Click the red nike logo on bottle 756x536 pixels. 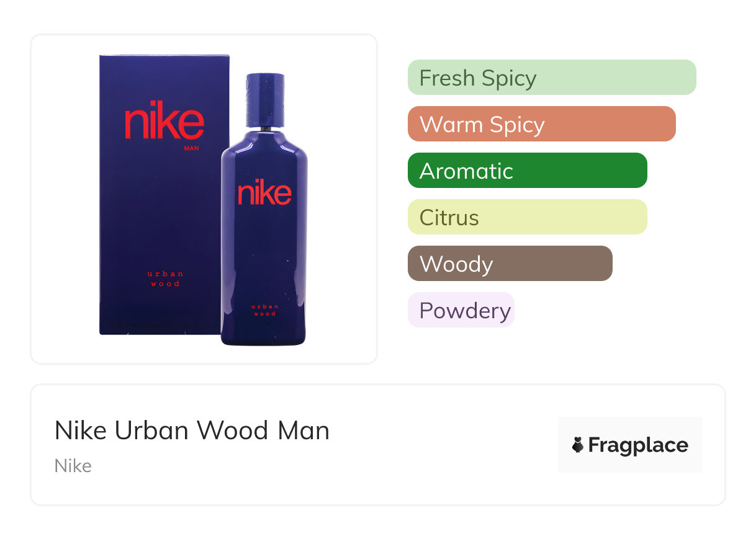(x=264, y=192)
